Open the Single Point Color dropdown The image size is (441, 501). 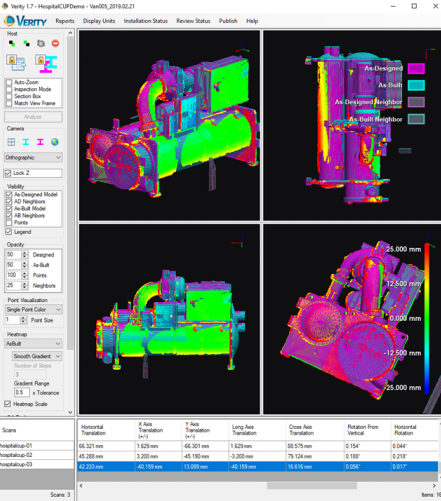click(x=33, y=309)
